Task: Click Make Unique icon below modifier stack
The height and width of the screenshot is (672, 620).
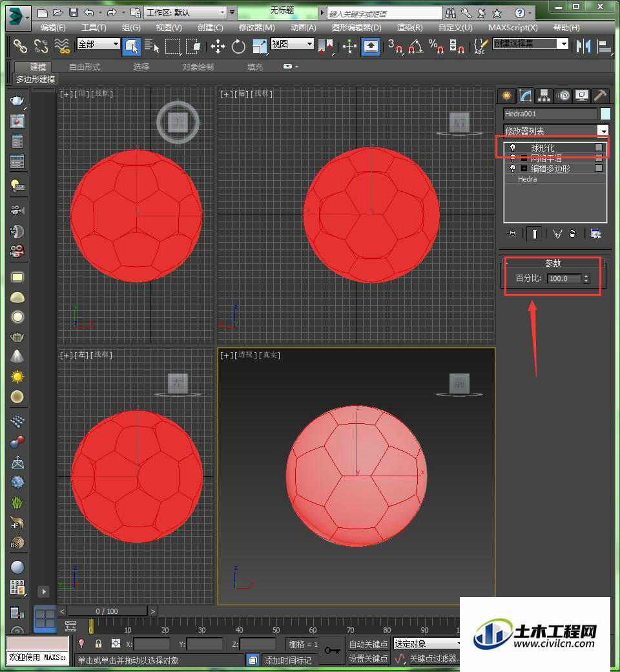Action: click(x=557, y=233)
